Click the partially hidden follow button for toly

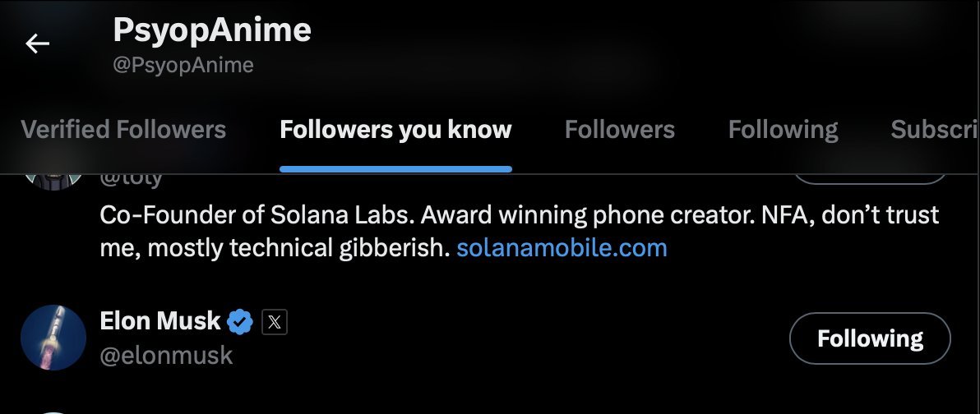point(869,178)
